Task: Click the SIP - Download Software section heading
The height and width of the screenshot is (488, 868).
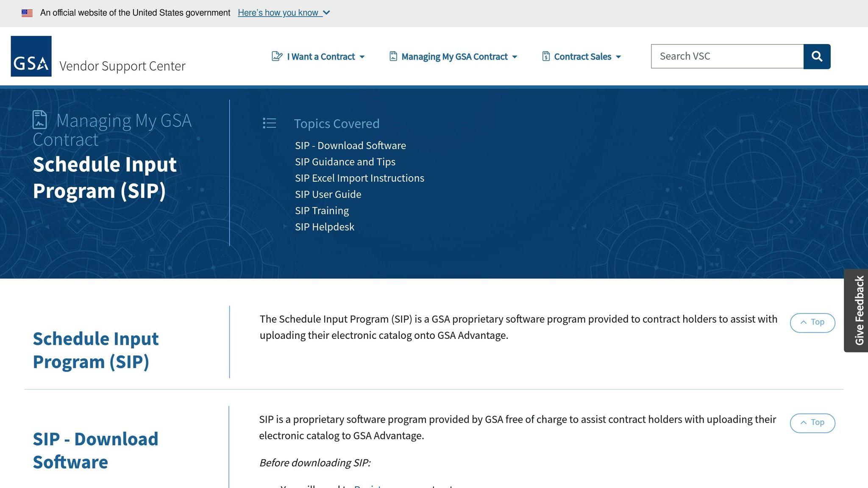Action: coord(95,451)
